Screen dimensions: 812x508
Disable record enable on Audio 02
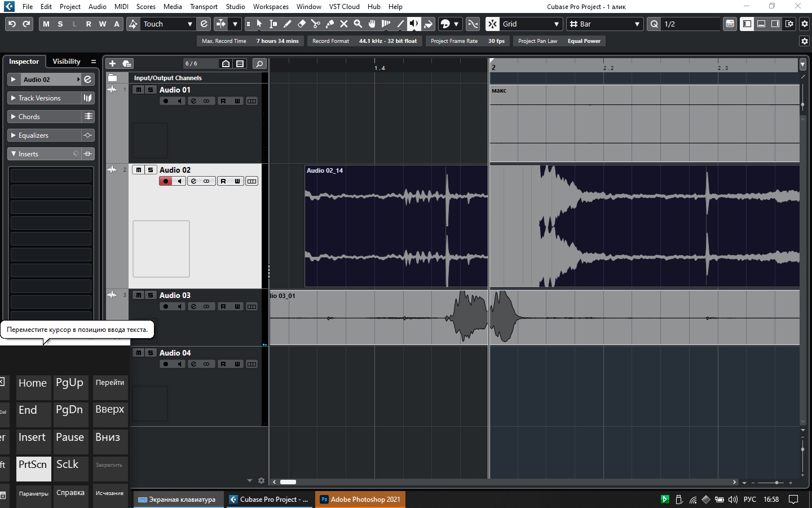166,181
